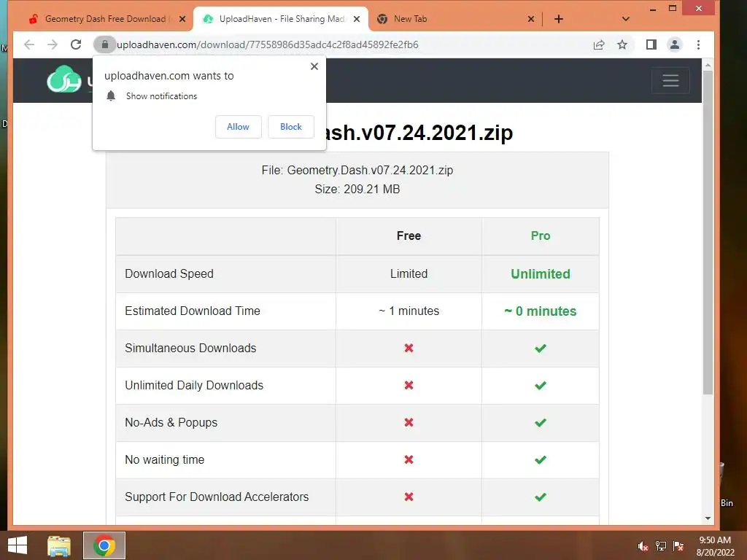Click the address bar URL
The width and height of the screenshot is (747, 560).
pos(268,44)
